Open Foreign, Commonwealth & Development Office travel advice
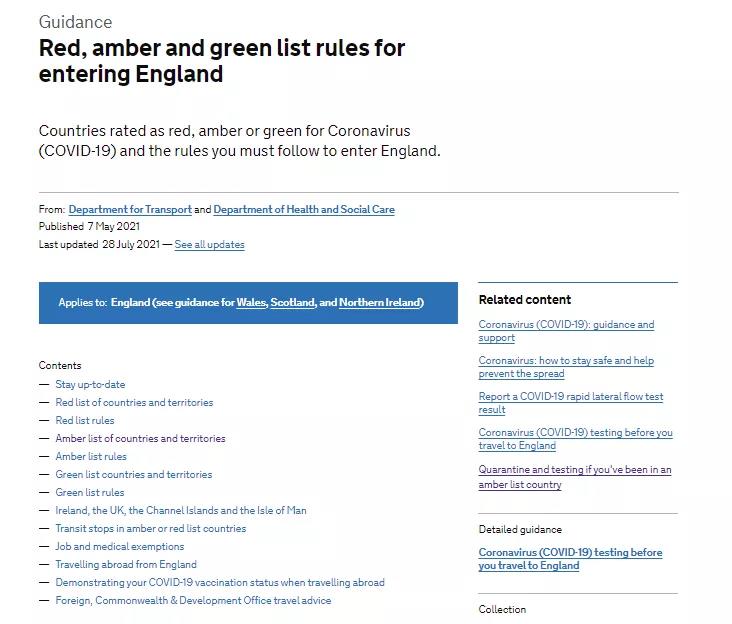 click(x=193, y=601)
